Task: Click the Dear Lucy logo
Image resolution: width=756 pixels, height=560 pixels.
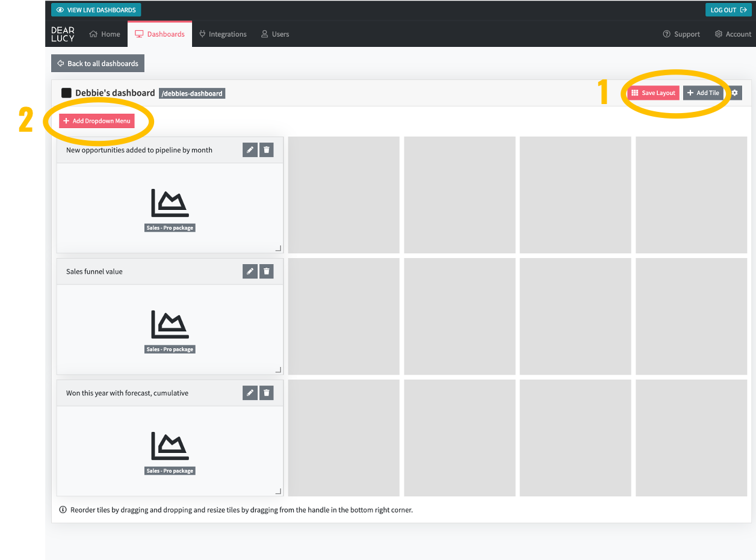Action: pos(63,34)
